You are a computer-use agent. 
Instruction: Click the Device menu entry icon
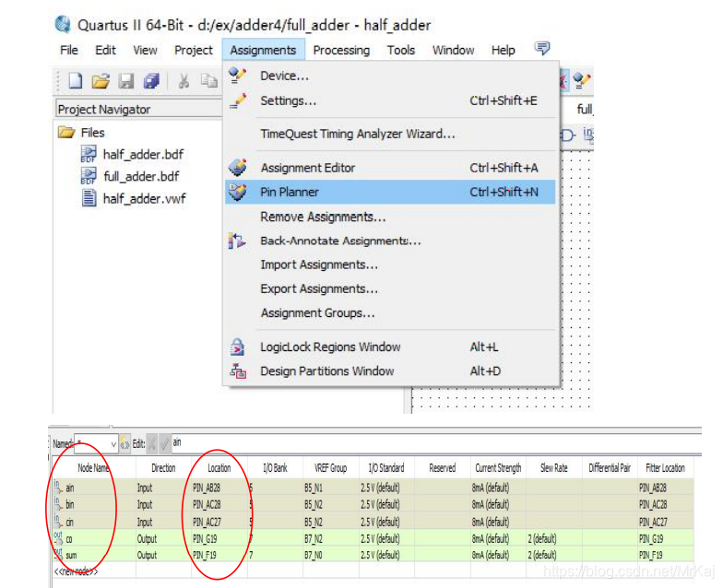(238, 76)
